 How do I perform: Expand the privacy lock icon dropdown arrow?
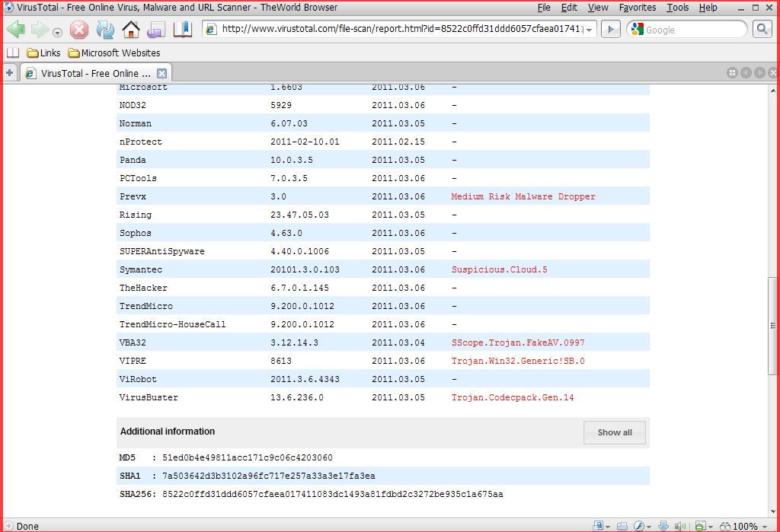(x=608, y=527)
